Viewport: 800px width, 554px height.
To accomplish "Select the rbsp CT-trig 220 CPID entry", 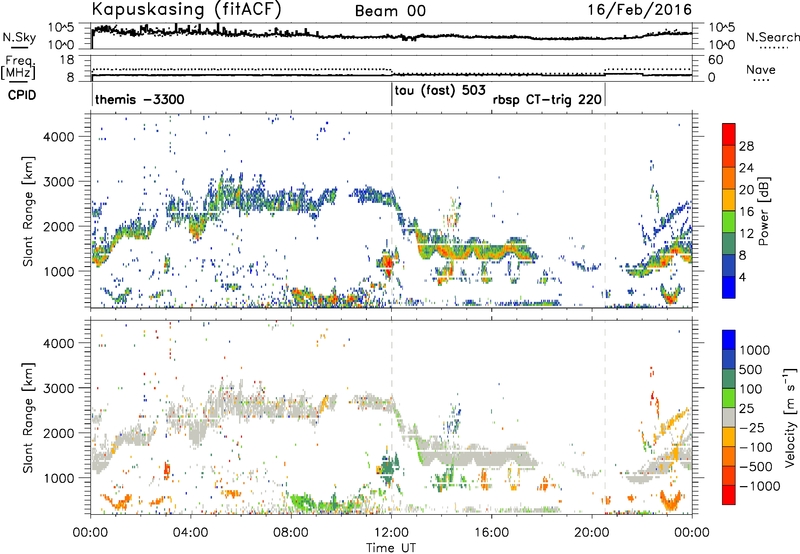I will click(x=547, y=99).
